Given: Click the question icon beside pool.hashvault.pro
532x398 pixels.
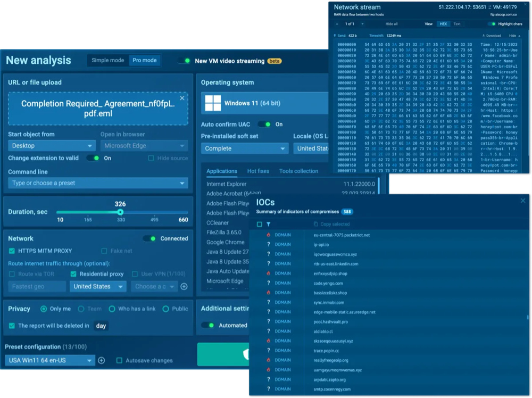Looking at the screenshot, I should [268, 321].
